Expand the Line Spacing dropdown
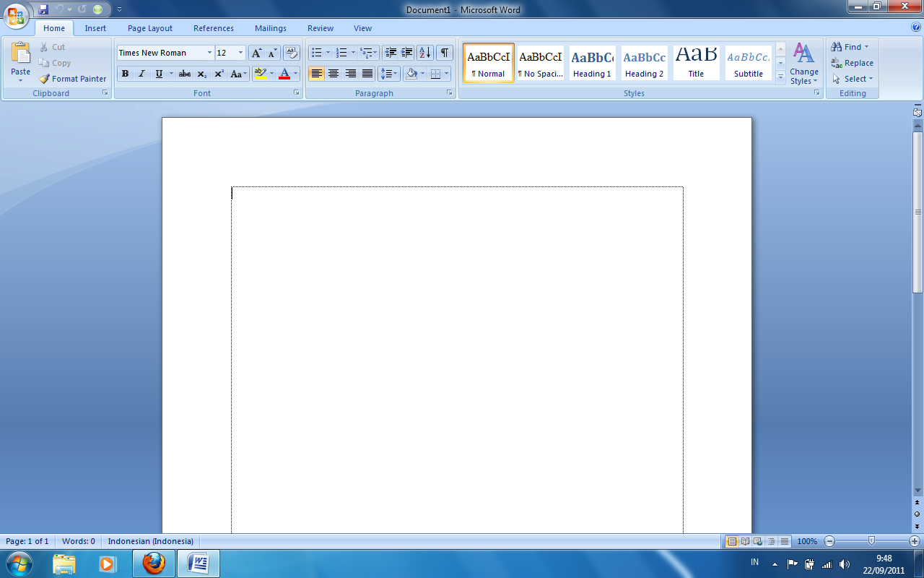Image resolution: width=924 pixels, height=578 pixels. tap(388, 74)
